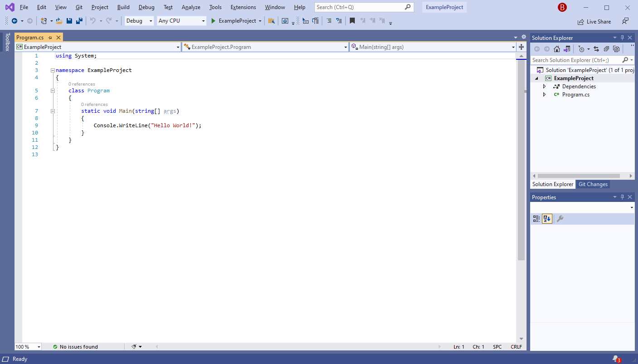The height and width of the screenshot is (364, 638).
Task: Click the Search Solution Explorer field
Action: click(575, 59)
